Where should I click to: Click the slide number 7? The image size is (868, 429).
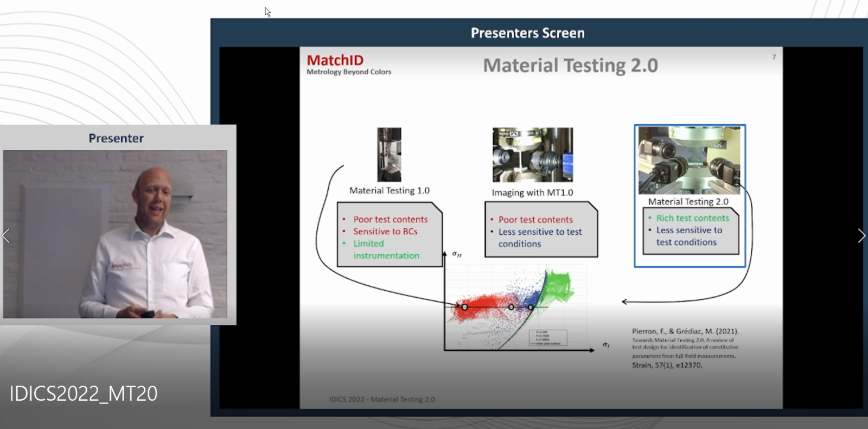(x=774, y=57)
